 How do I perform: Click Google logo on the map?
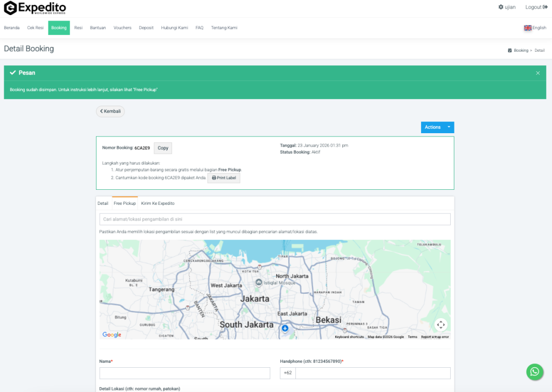coord(112,335)
